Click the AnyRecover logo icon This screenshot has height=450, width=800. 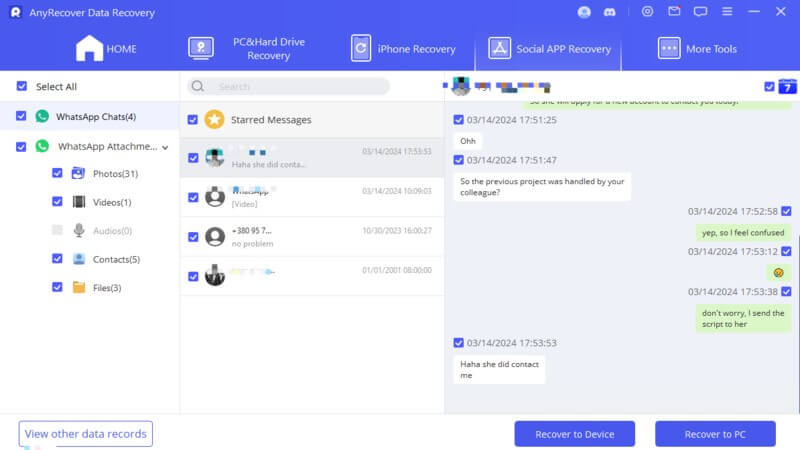coord(16,12)
